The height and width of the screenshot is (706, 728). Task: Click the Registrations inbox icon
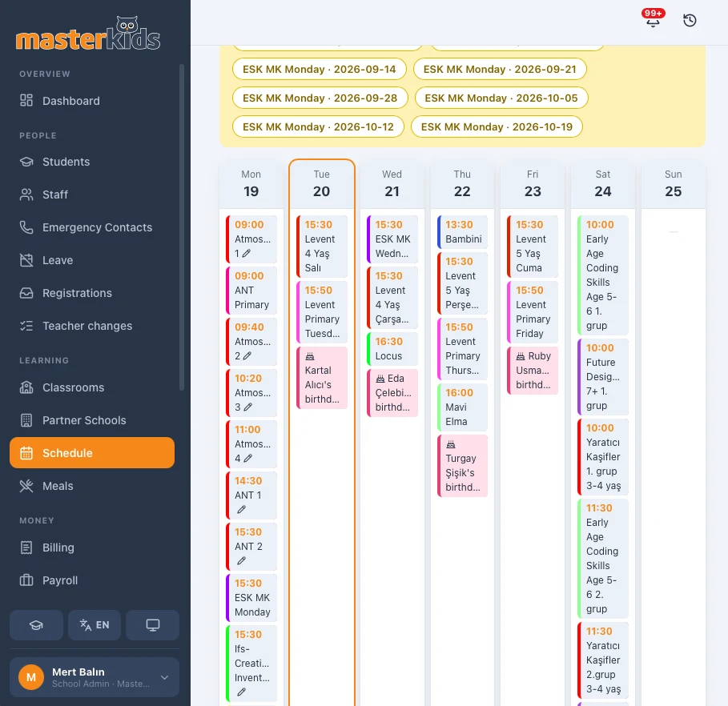pyautogui.click(x=26, y=293)
